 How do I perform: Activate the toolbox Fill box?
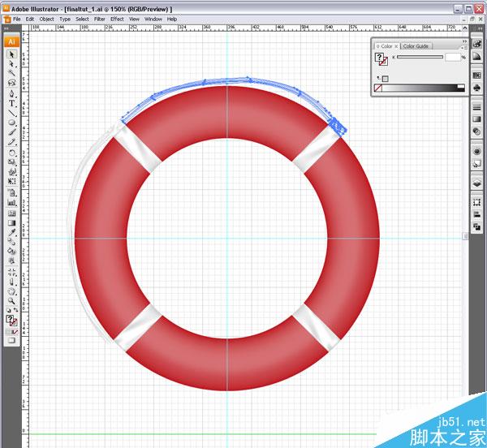(x=10, y=319)
